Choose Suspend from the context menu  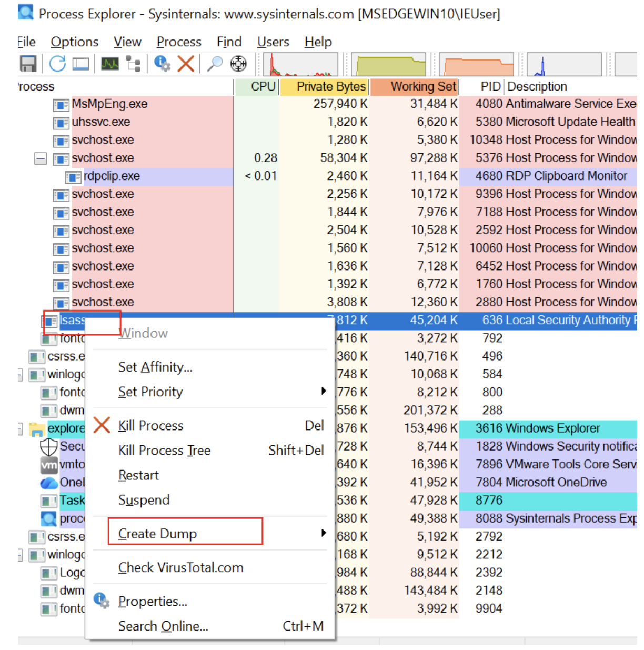click(x=144, y=499)
